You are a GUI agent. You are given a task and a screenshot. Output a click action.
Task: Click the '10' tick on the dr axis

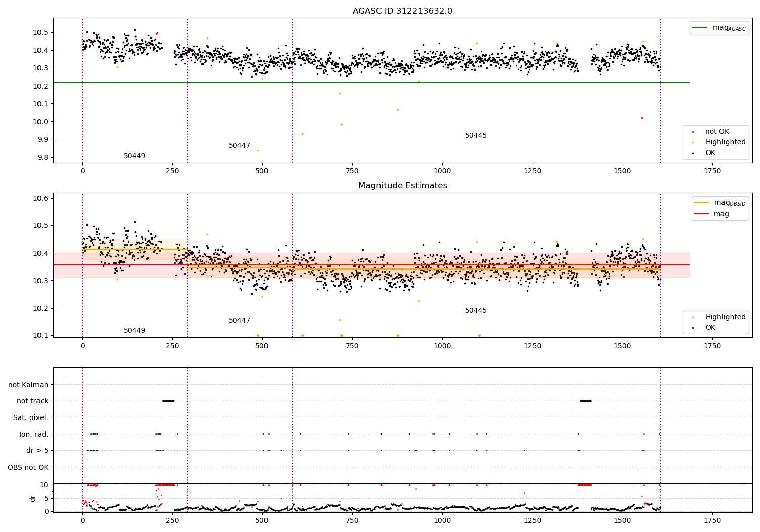tap(44, 485)
